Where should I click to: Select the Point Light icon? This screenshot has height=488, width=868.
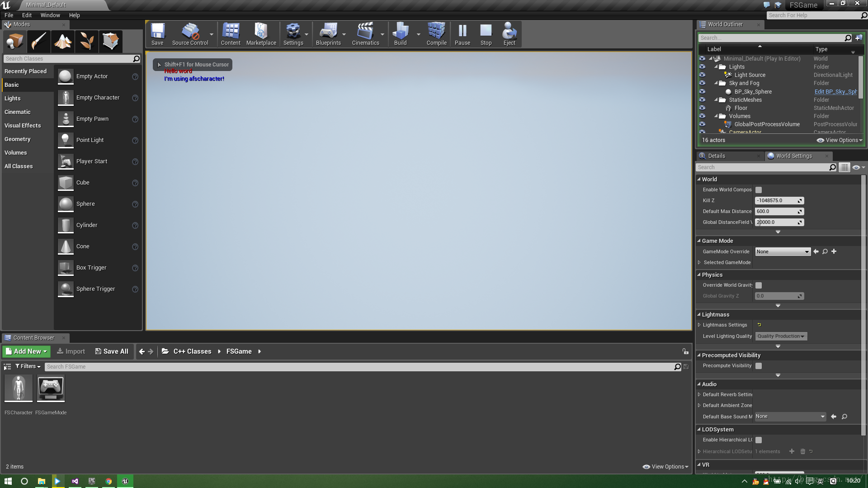pyautogui.click(x=66, y=140)
